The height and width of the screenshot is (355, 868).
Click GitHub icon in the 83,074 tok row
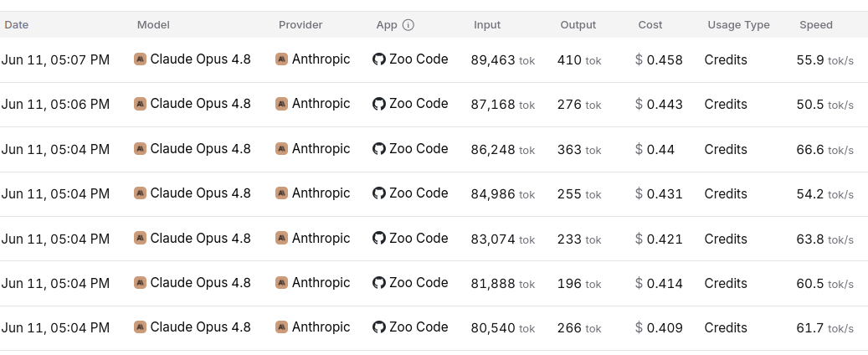pos(378,238)
